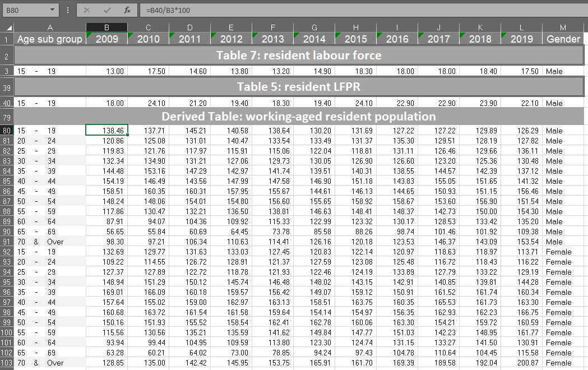Click the Enter checkmark icon in formula bar

pyautogui.click(x=107, y=10)
